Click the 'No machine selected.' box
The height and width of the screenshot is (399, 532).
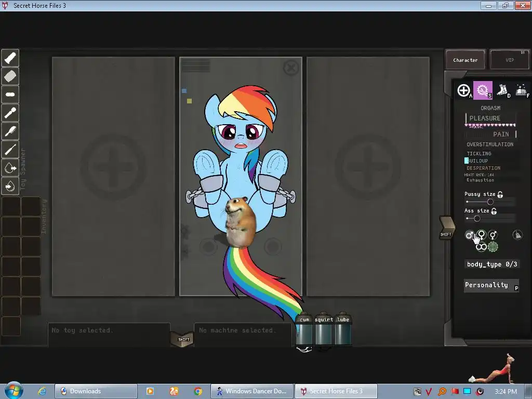click(x=243, y=335)
